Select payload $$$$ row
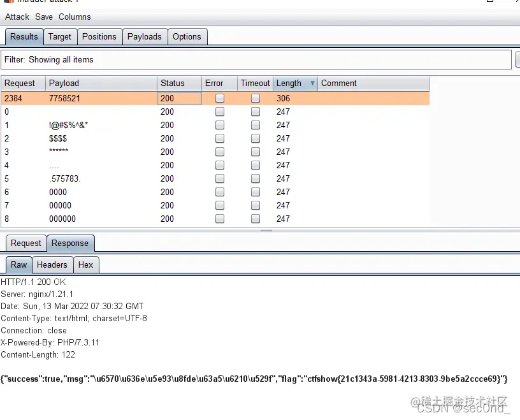This screenshot has height=420, width=520. 215,138
